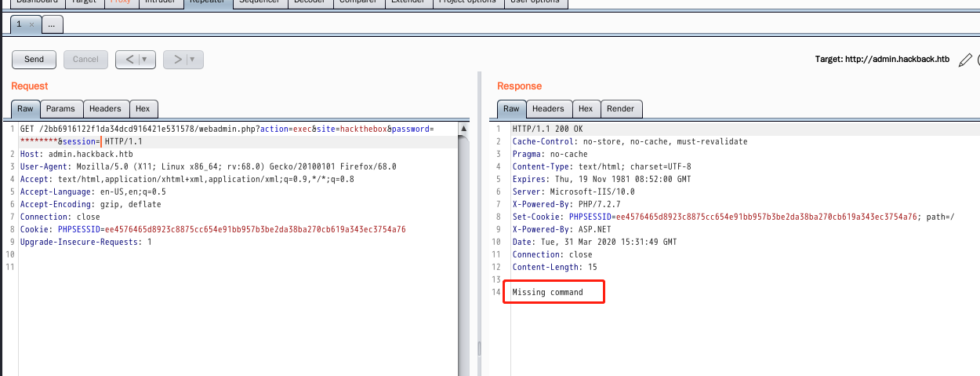Switch the Response view to the Render tab
980x376 pixels.
(621, 109)
